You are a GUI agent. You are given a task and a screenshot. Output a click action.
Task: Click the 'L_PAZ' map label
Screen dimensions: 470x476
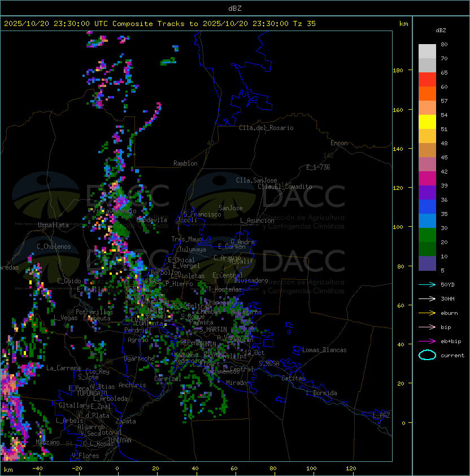[x=381, y=416]
